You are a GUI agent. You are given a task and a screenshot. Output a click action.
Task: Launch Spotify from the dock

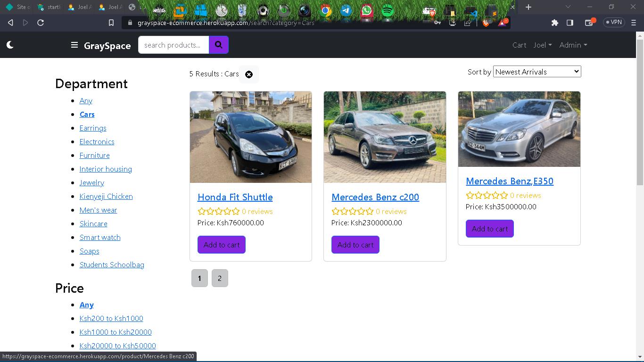(x=387, y=10)
